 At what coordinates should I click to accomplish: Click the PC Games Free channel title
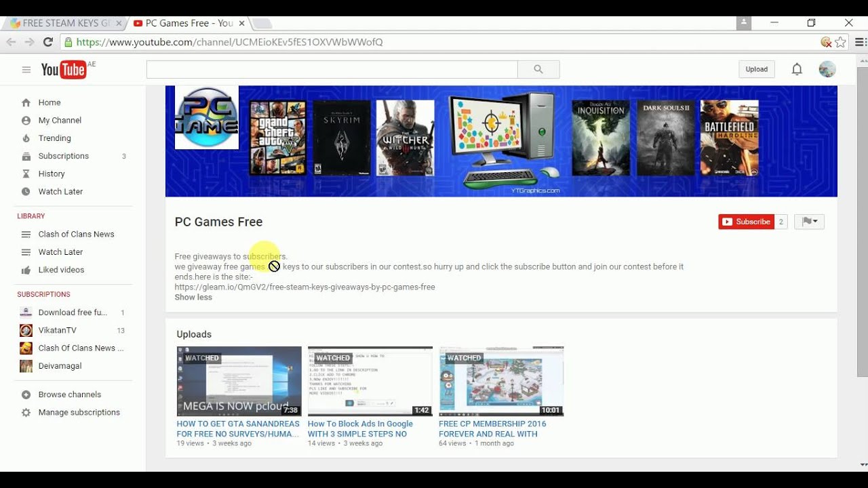tap(218, 222)
